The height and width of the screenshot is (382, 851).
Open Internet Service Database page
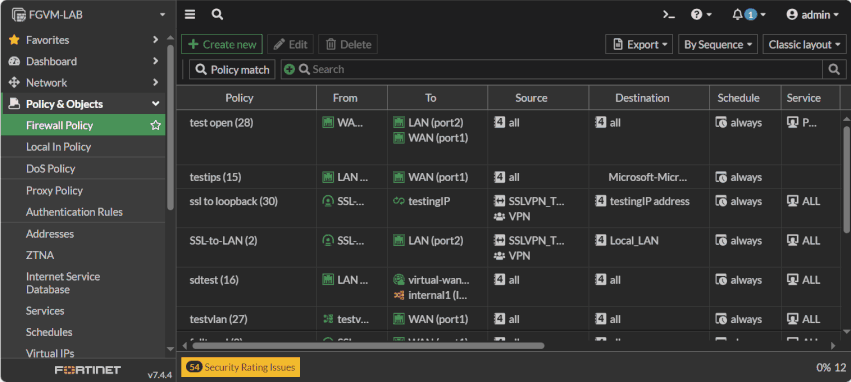[63, 283]
